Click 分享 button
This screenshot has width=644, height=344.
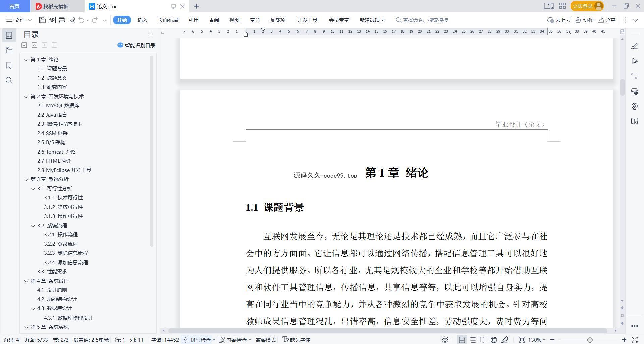click(607, 20)
